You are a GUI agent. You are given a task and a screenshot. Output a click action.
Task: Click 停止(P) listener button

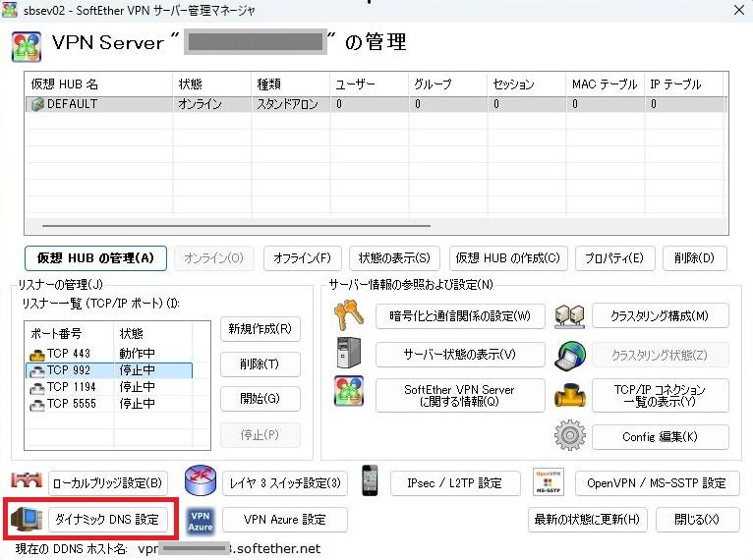[x=261, y=435]
